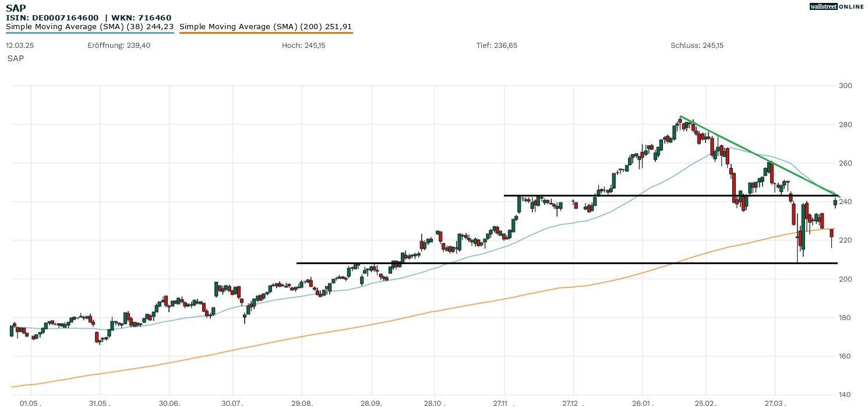Screen dimensions: 868x407
Task: Click the small SAP series label above chart
Action: click(x=16, y=59)
